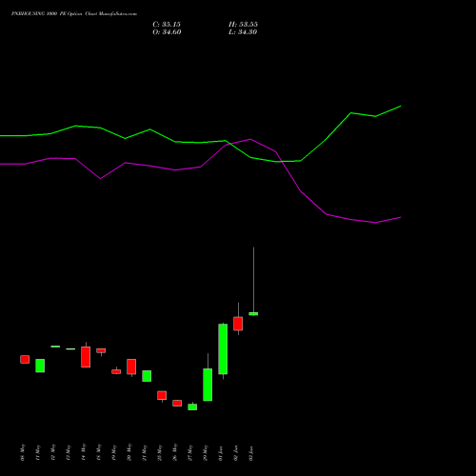Image resolution: width=476 pixels, height=476 pixels.
Task: Click the 11 May date label
Action: click(38, 452)
